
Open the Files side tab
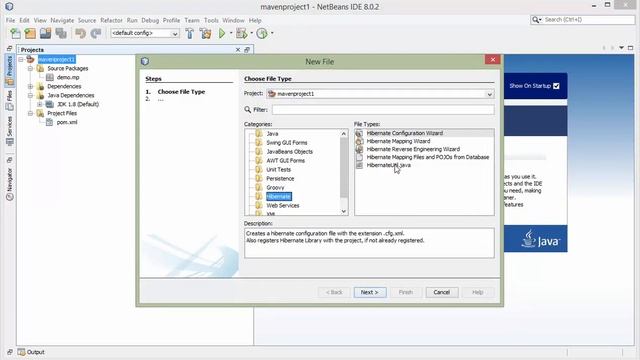(9, 100)
